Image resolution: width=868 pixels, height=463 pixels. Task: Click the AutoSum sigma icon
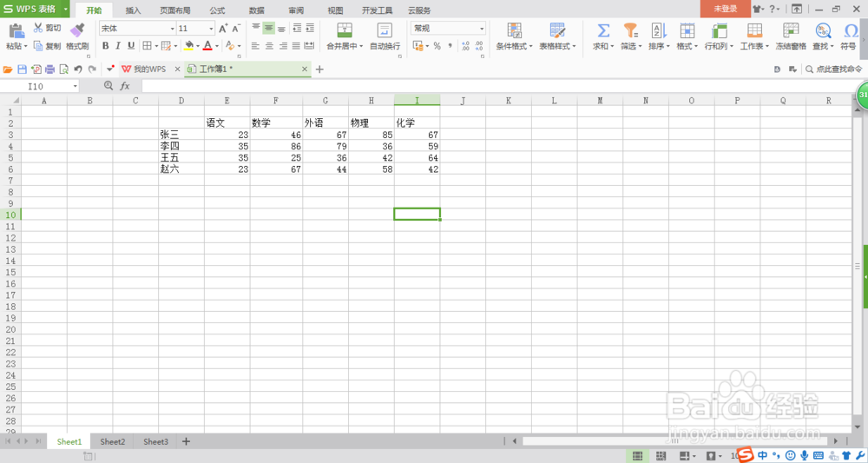[603, 30]
